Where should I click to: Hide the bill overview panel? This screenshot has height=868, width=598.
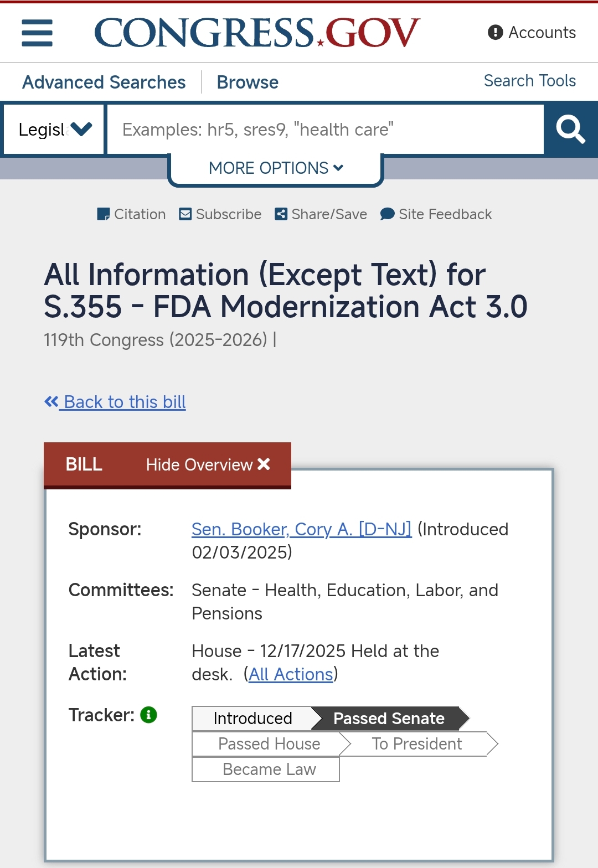208,464
